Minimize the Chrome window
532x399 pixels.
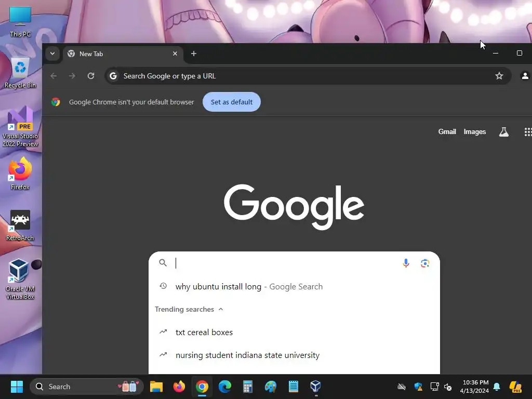(496, 54)
